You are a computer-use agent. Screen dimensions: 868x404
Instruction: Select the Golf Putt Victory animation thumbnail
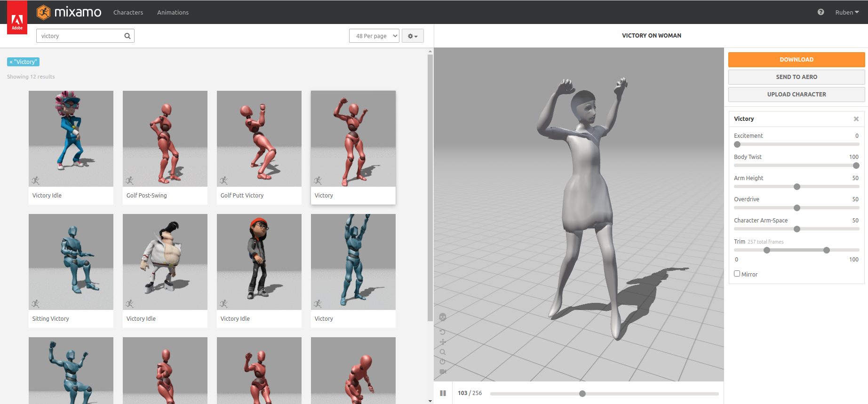pyautogui.click(x=259, y=139)
